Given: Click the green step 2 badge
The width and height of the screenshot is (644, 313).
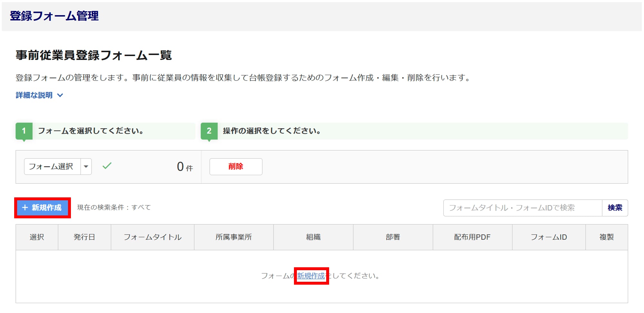Looking at the screenshot, I should click(x=209, y=131).
